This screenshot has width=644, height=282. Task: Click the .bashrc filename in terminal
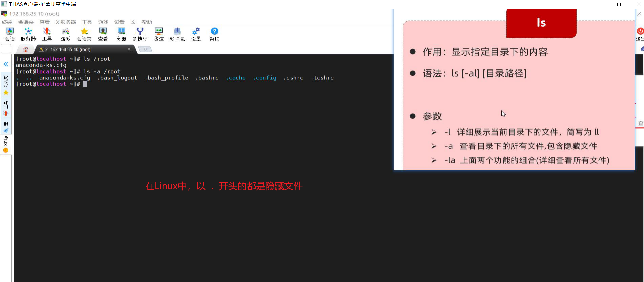click(x=207, y=78)
